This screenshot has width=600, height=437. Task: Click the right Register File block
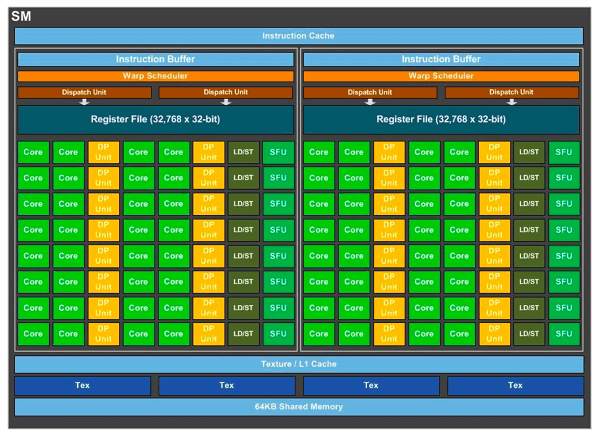coord(441,120)
